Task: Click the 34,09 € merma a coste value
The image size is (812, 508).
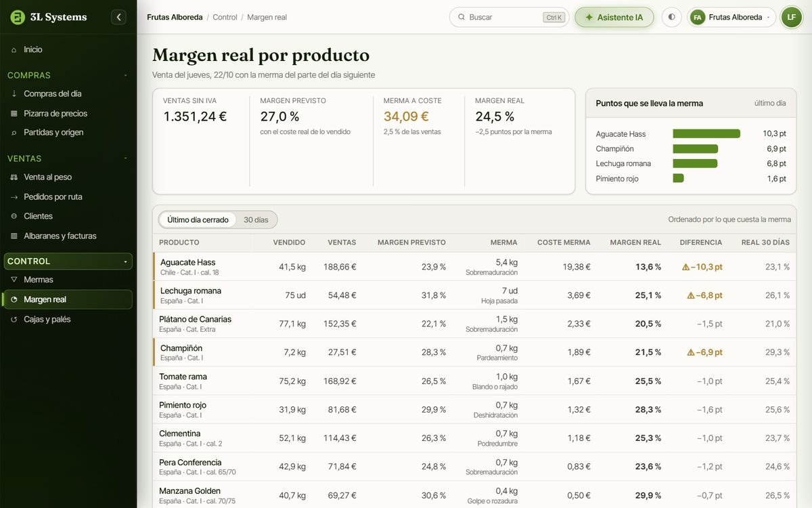Action: [x=406, y=117]
